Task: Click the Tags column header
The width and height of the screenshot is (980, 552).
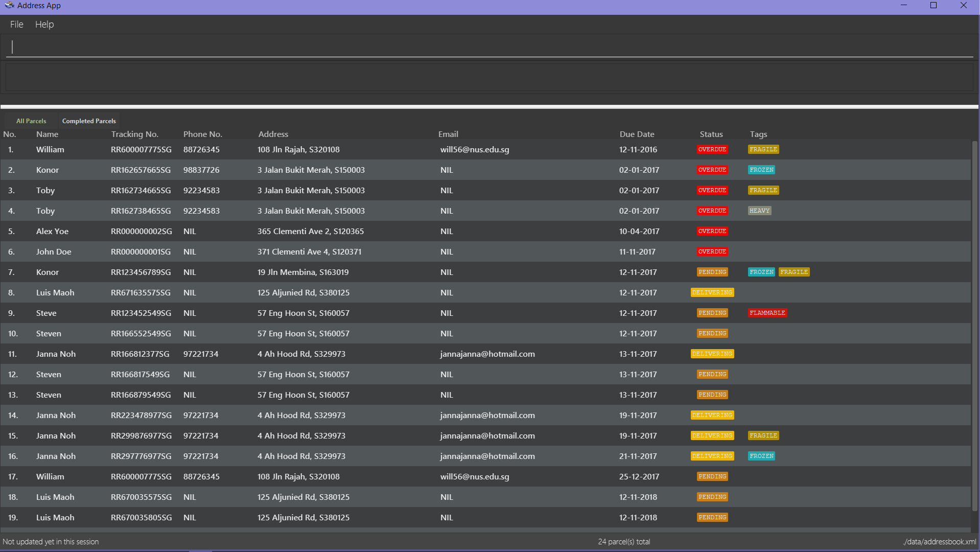Action: click(759, 134)
